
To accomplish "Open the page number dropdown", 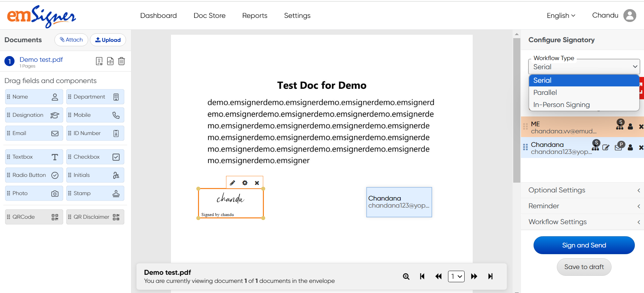I will click(x=456, y=276).
